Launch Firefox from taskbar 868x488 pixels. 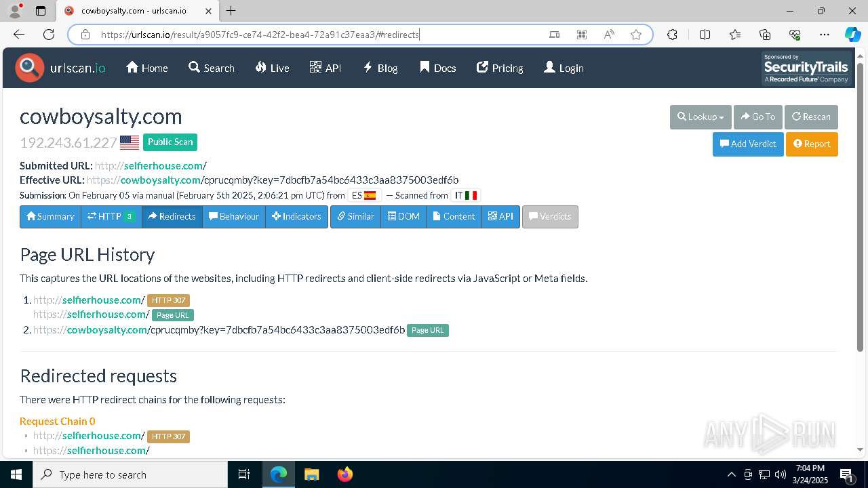click(x=344, y=474)
